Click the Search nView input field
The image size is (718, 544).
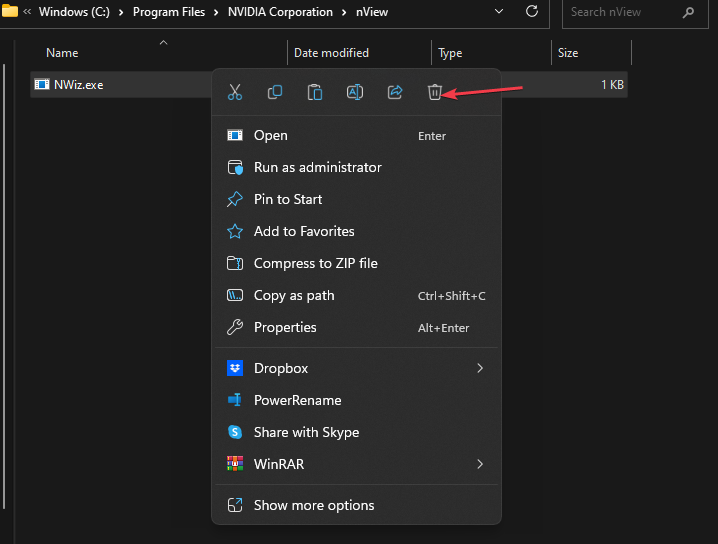(x=635, y=12)
